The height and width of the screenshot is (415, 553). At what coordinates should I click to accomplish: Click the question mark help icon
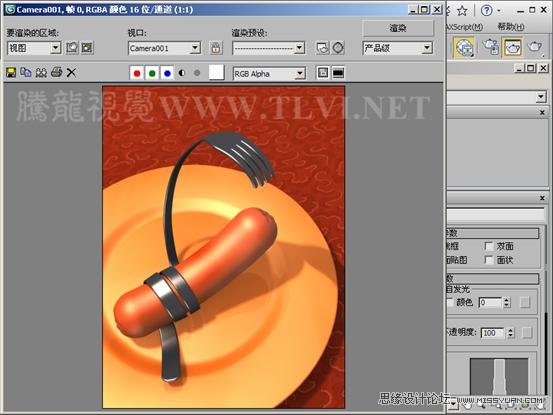tap(486, 11)
